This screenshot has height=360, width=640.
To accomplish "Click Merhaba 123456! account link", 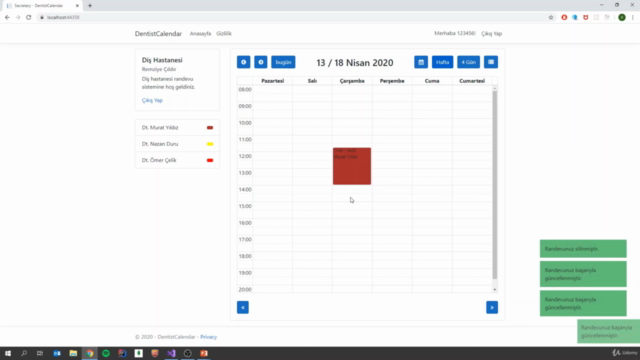I will tap(455, 33).
